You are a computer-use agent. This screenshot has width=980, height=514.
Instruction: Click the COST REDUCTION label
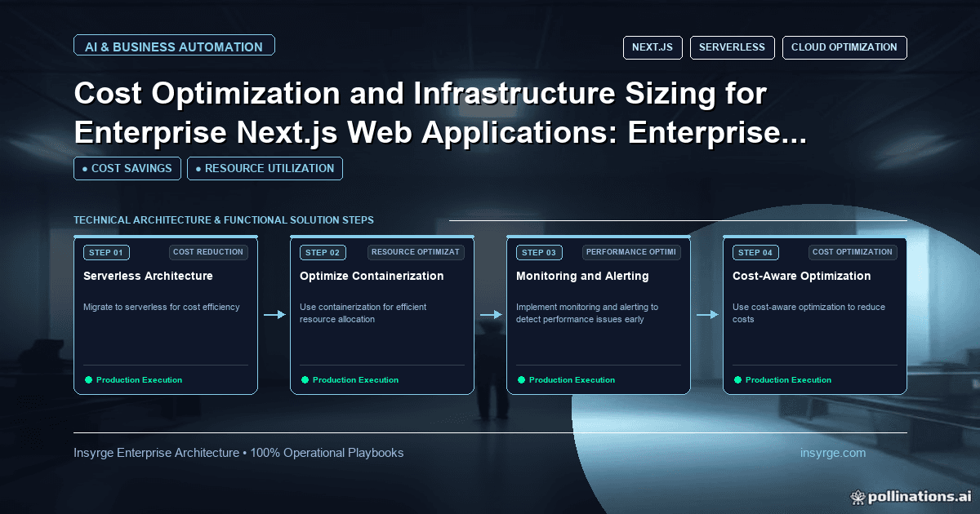[208, 252]
